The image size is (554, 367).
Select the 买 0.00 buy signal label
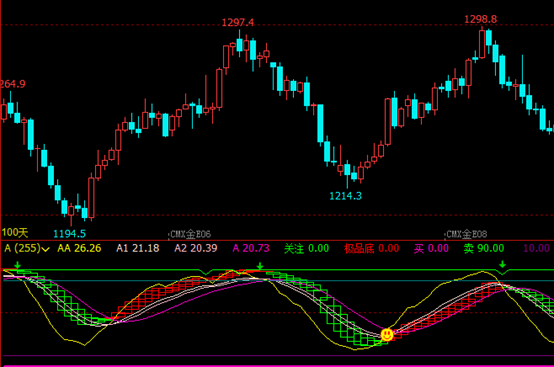[431, 248]
